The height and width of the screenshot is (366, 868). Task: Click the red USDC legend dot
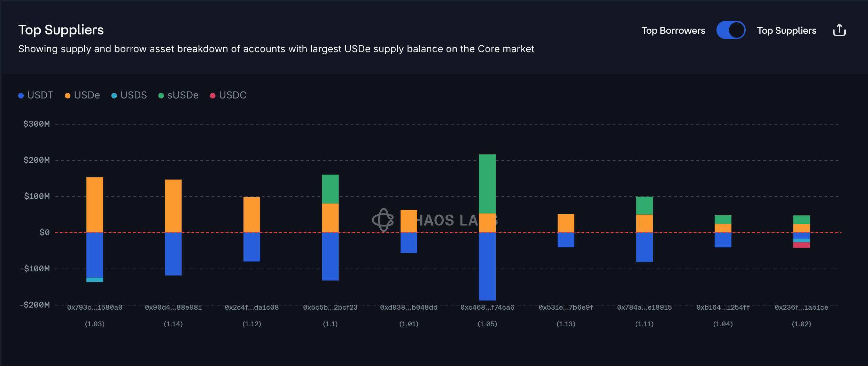pos(212,96)
